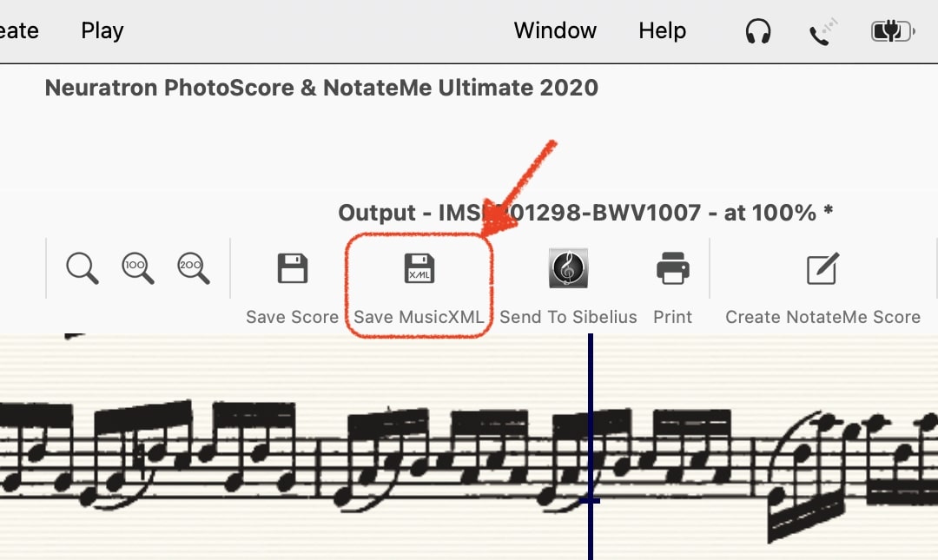The image size is (938, 560).
Task: Click the Create NotateMe Score pencil icon
Action: pyautogui.click(x=822, y=269)
